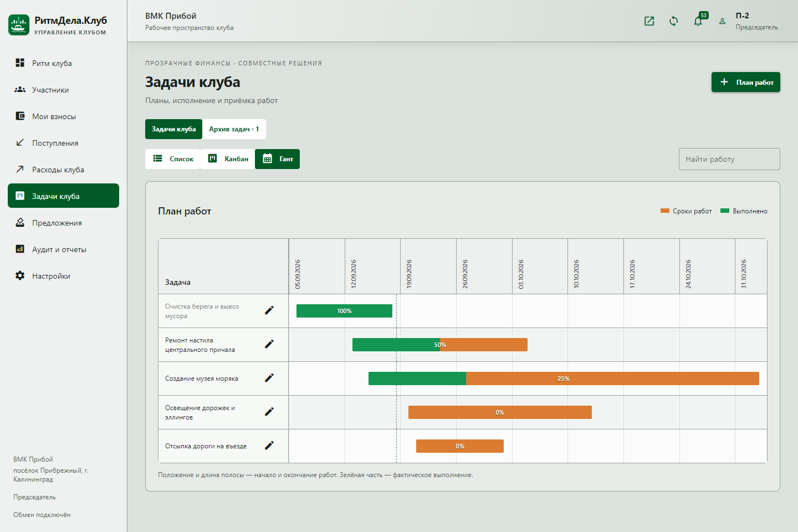Open the П-2 Председатель user profile

tap(749, 21)
